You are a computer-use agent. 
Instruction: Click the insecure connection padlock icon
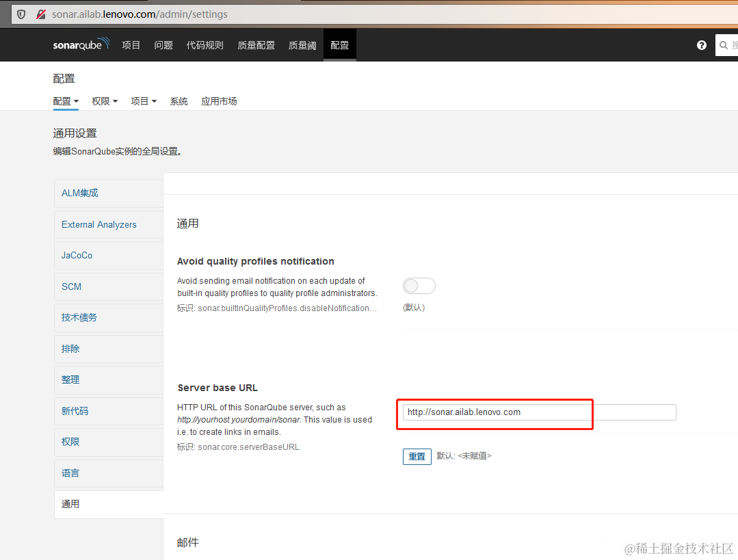pyautogui.click(x=41, y=14)
